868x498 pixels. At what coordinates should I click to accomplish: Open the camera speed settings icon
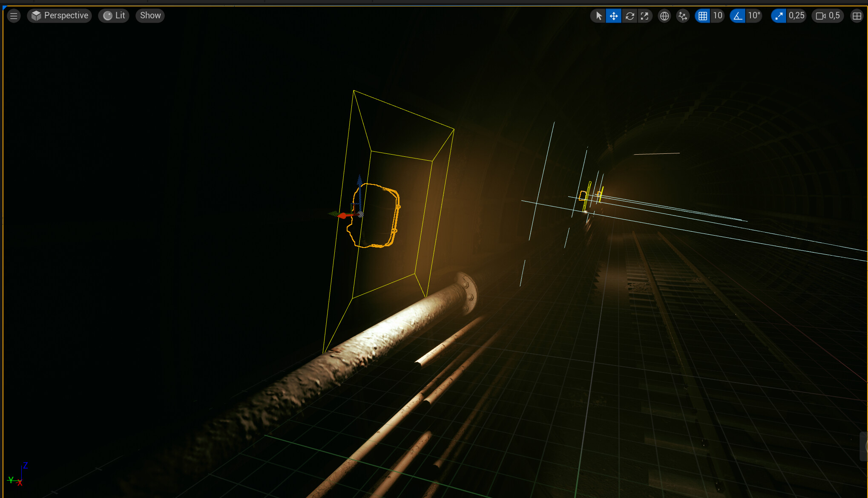(x=820, y=15)
